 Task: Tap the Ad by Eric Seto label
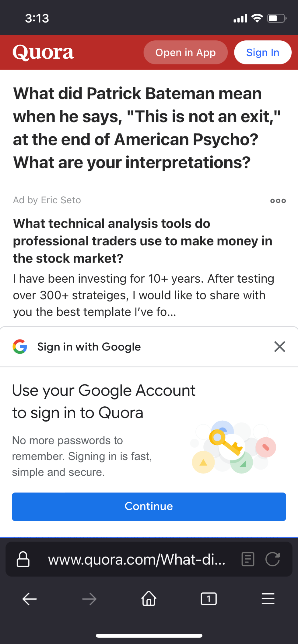click(x=47, y=200)
